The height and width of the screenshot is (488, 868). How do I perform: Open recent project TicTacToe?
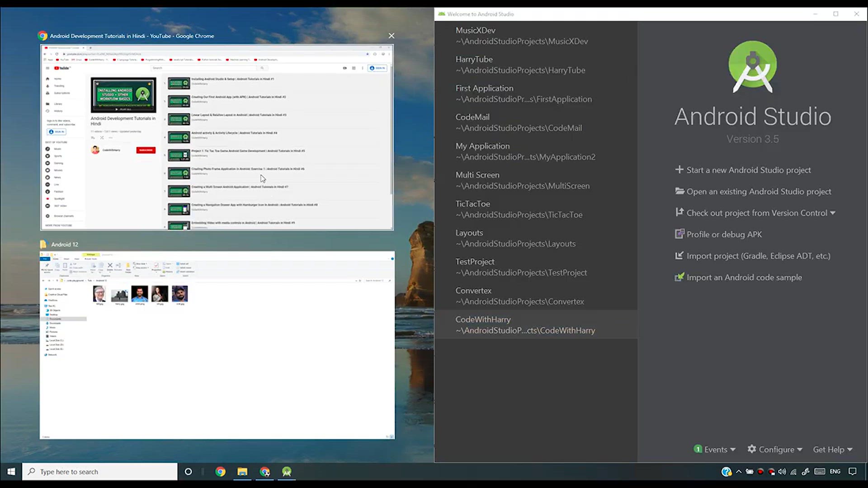[x=536, y=209]
